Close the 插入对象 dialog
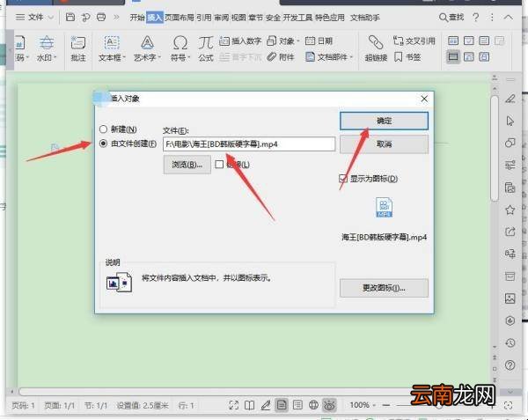528x420 pixels. point(424,99)
